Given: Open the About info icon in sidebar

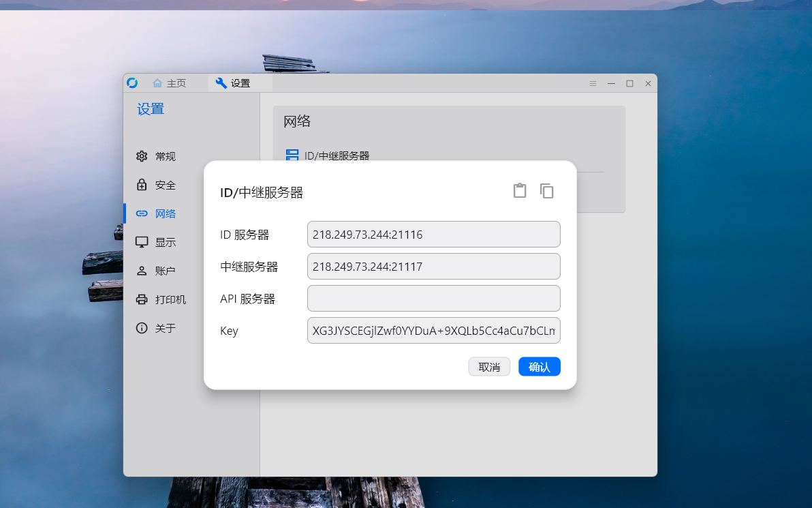Looking at the screenshot, I should coord(142,328).
